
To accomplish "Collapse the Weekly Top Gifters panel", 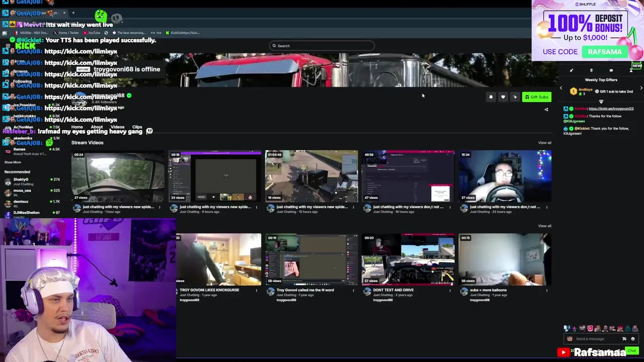I will (x=601, y=102).
